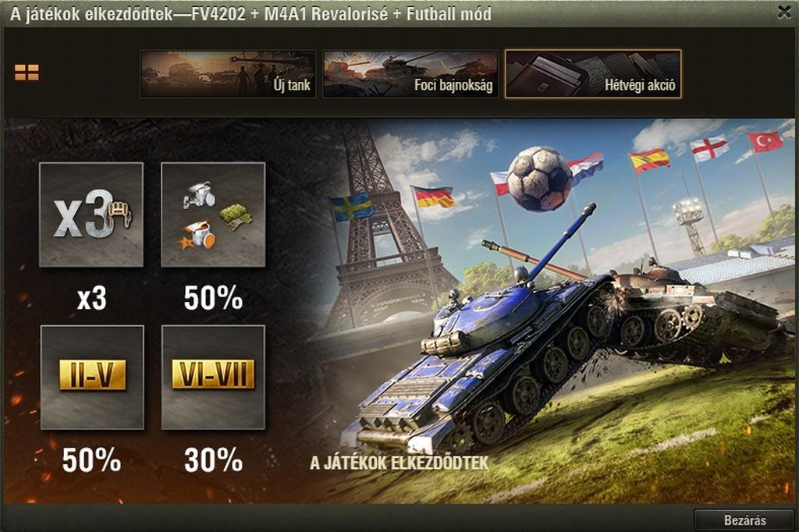
Task: Close the event window with the X
Action: click(785, 12)
